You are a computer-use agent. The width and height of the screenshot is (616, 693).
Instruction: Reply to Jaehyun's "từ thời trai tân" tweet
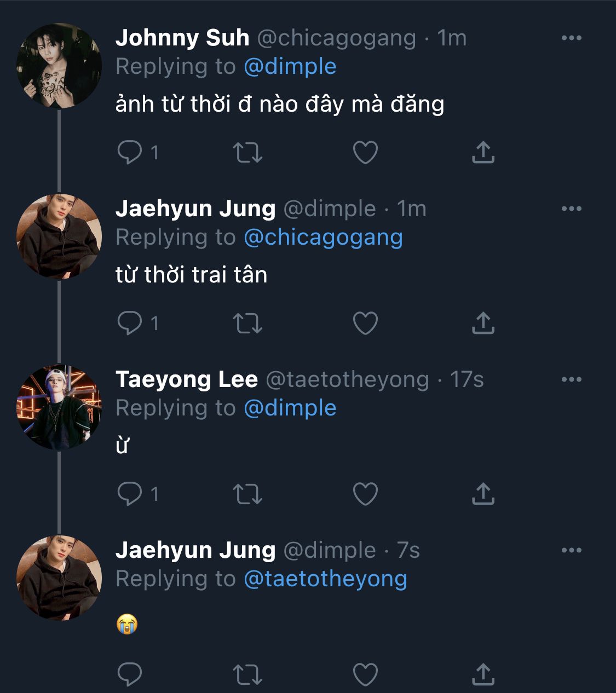point(130,323)
